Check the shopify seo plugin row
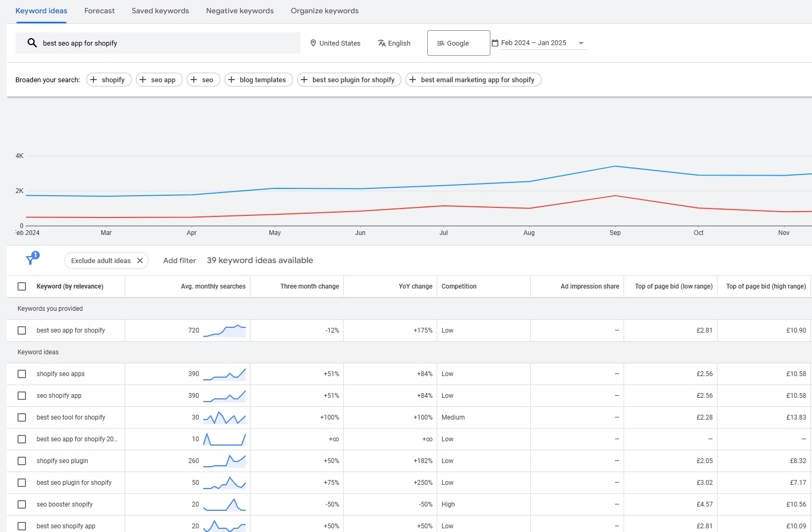 click(22, 461)
